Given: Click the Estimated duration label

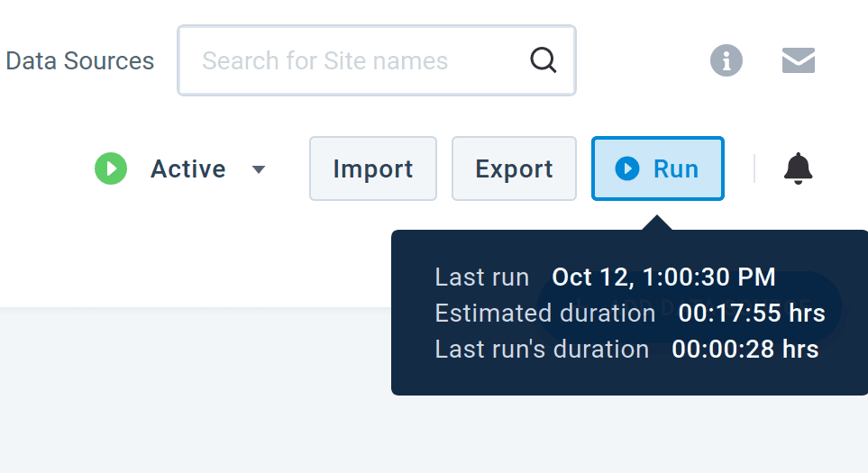Looking at the screenshot, I should point(544,313).
